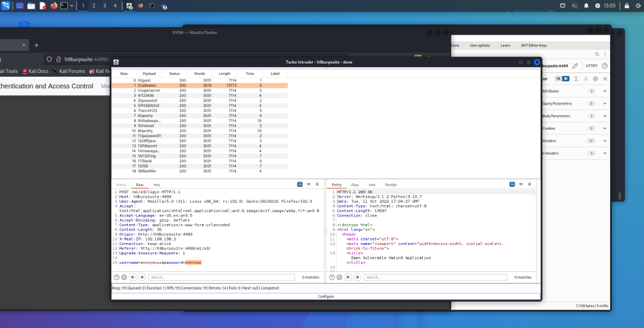
Task: Click the Firefox tracking shield icon
Action: click(49, 59)
